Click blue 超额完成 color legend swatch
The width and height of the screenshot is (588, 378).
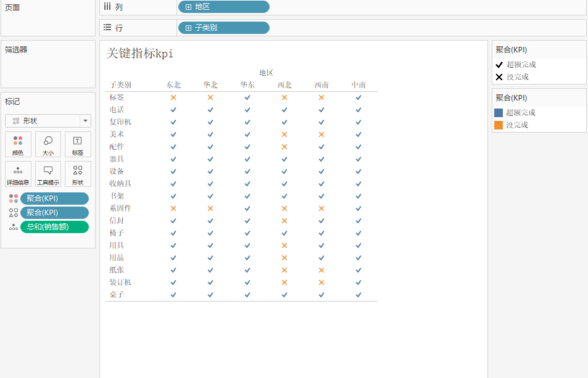(x=499, y=113)
